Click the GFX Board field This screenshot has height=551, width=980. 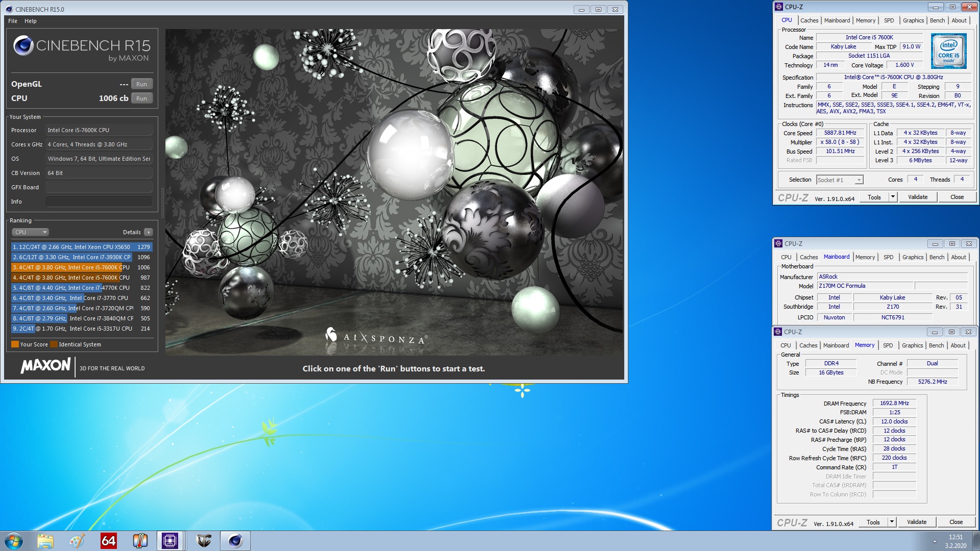99,187
